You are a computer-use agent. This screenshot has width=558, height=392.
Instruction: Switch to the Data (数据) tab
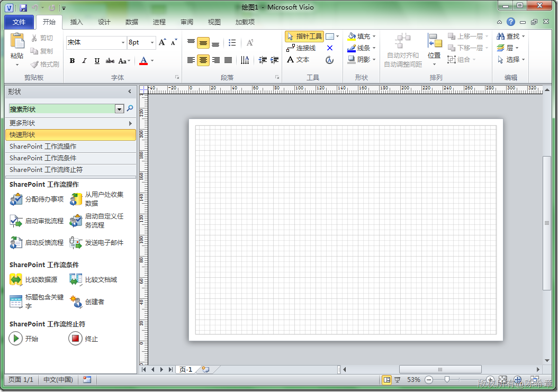pos(132,22)
